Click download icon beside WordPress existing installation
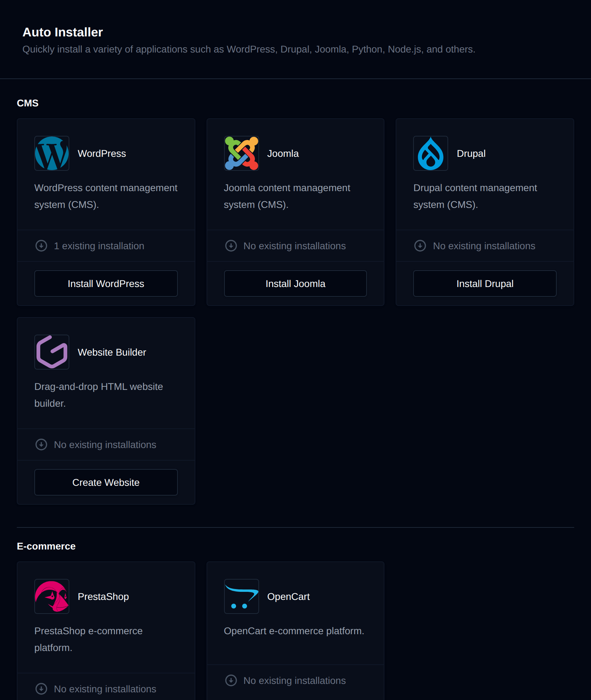This screenshot has height=700, width=591. (x=41, y=246)
